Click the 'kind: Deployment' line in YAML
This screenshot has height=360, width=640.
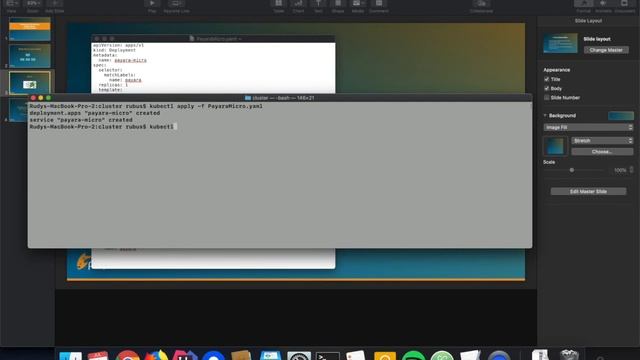(114, 50)
